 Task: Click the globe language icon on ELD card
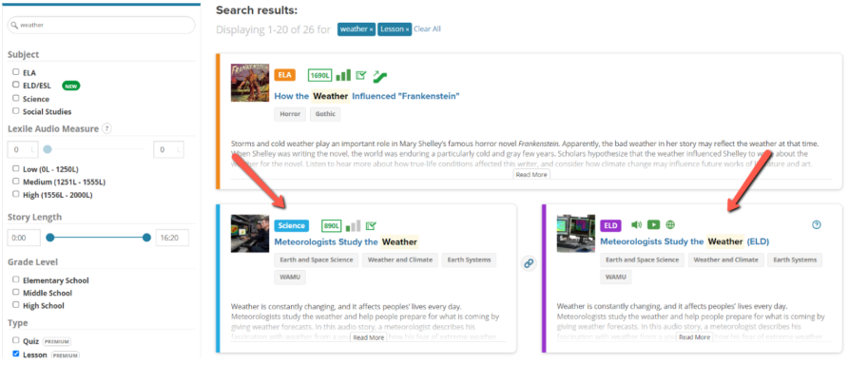671,225
